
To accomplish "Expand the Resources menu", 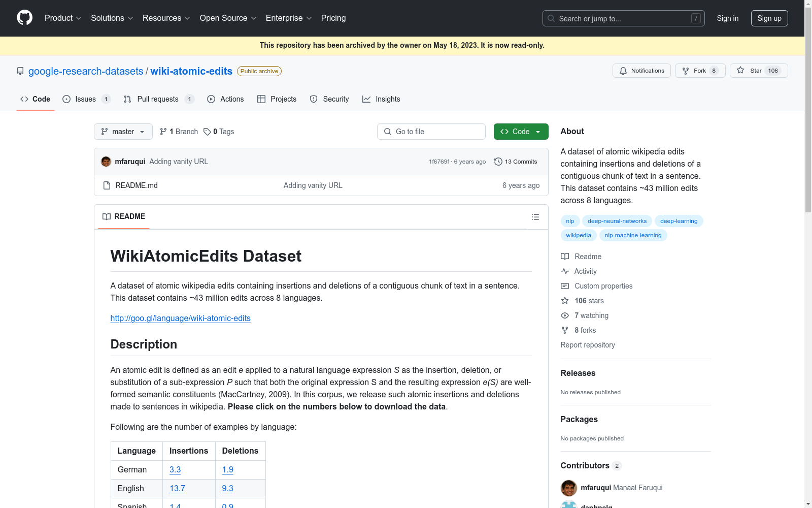I will click(x=166, y=18).
